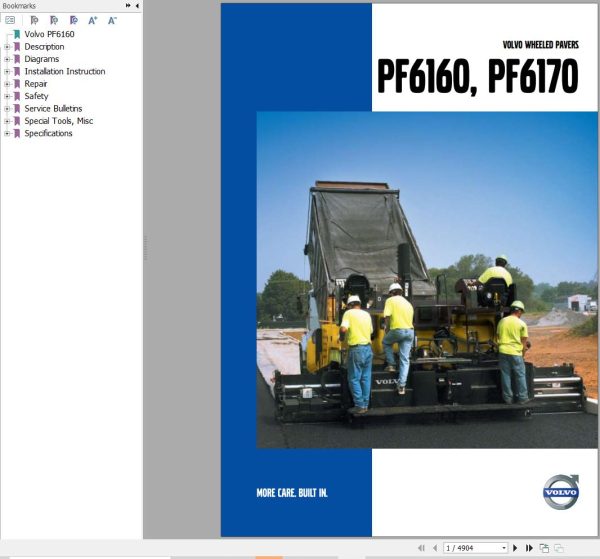
Task: Expand the Diagrams bookmark node
Action: pos(7,59)
